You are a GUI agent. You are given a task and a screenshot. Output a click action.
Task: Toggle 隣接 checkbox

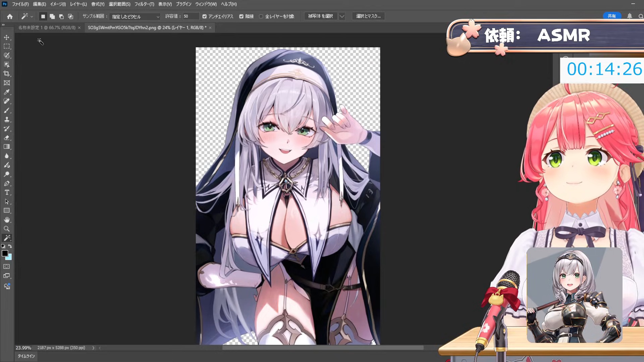(x=241, y=16)
